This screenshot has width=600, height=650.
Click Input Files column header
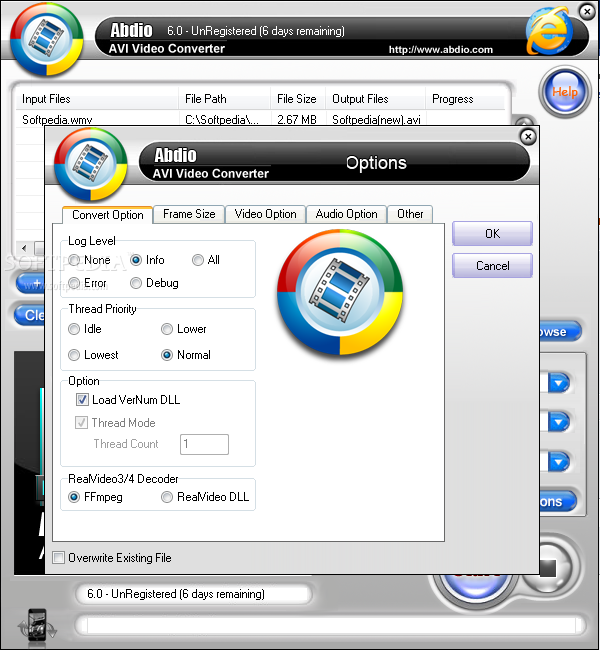coord(97,99)
